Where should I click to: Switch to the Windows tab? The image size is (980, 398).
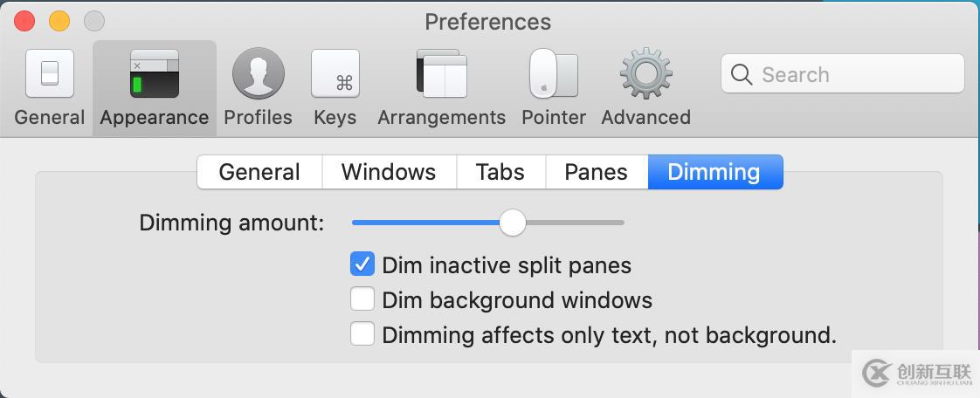point(389,172)
